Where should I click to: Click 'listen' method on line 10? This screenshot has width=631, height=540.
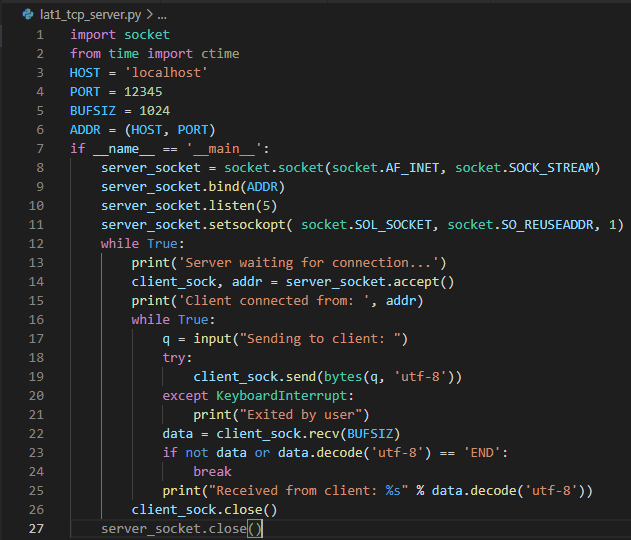point(232,206)
